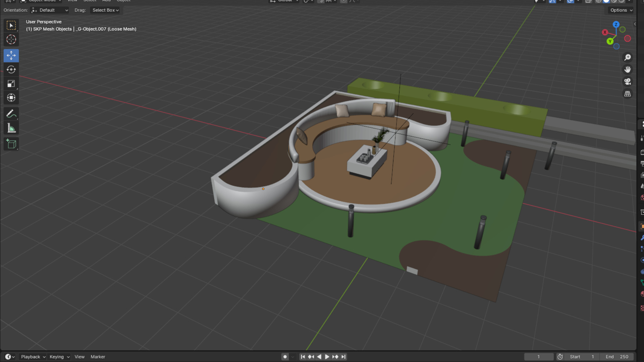The height and width of the screenshot is (362, 644).
Task: Toggle use preview range clock icon
Action: pos(560,357)
